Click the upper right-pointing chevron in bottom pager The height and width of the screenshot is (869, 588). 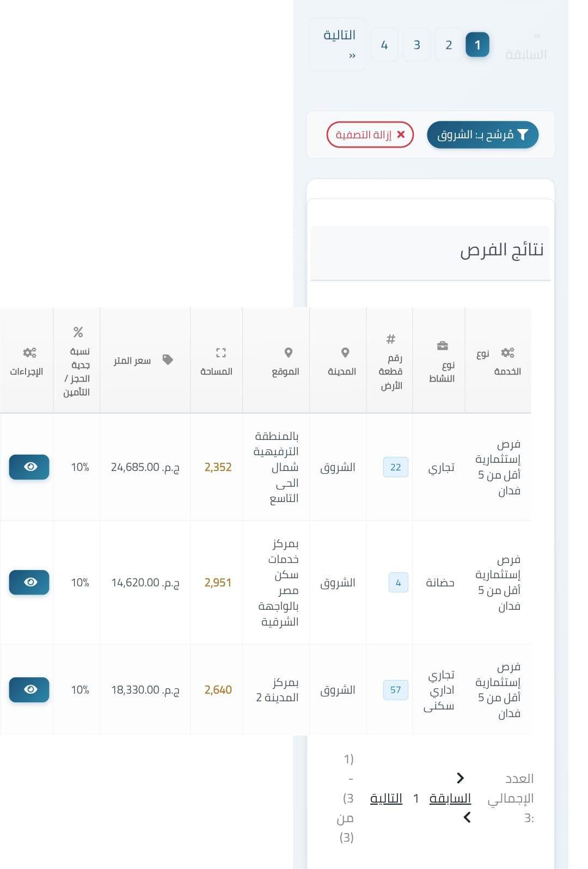[x=460, y=778]
